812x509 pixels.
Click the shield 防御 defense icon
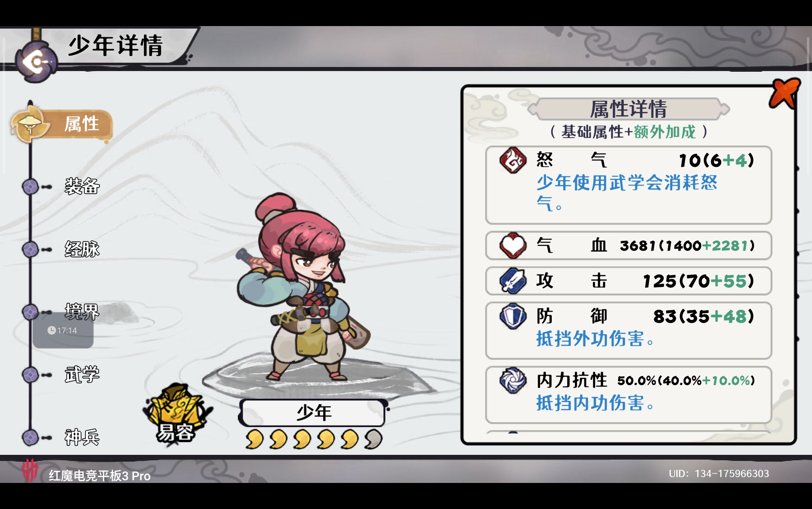pos(513,316)
